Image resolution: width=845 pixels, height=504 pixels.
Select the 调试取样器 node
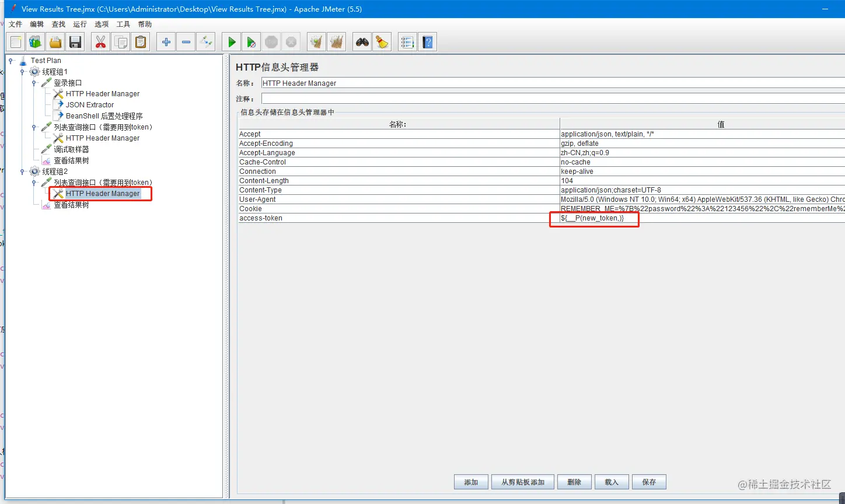pos(71,149)
